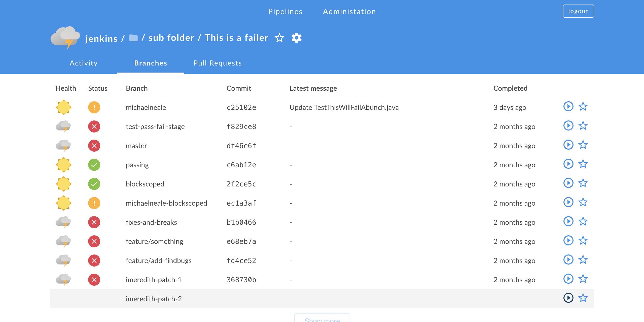
Task: Run the passing branch build
Action: coord(568,164)
